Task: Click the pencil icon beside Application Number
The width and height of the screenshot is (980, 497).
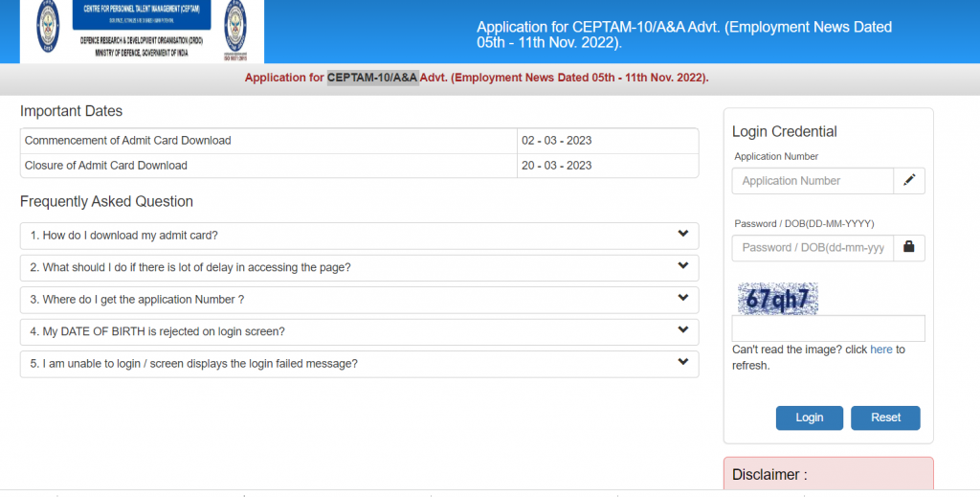Action: 909,181
